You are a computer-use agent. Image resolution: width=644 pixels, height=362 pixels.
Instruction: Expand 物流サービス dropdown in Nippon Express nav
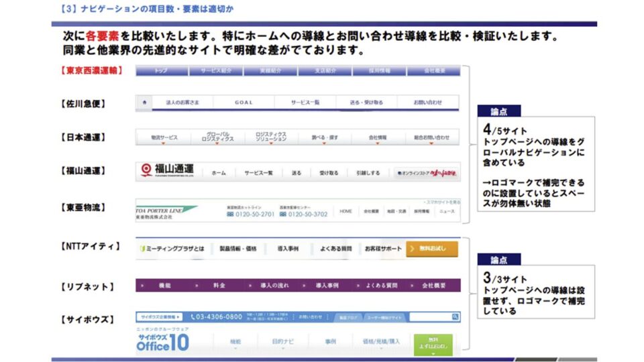(164, 138)
